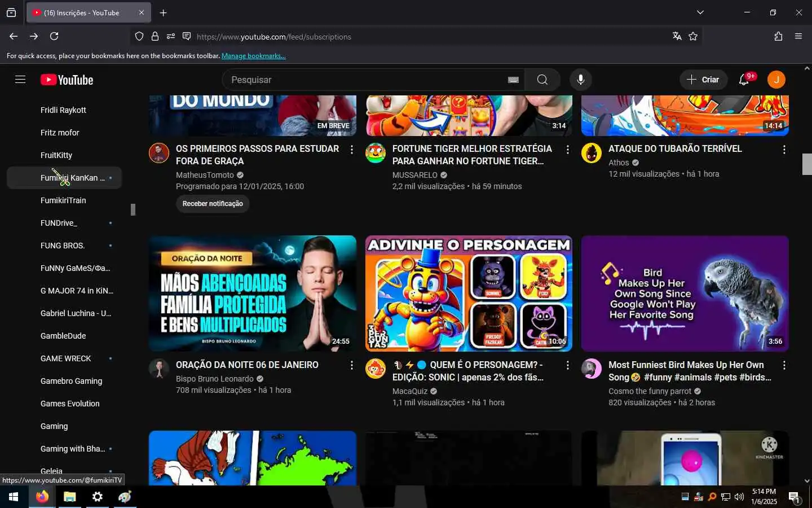Click the main page vertical scrollbar thumb

[x=807, y=164]
